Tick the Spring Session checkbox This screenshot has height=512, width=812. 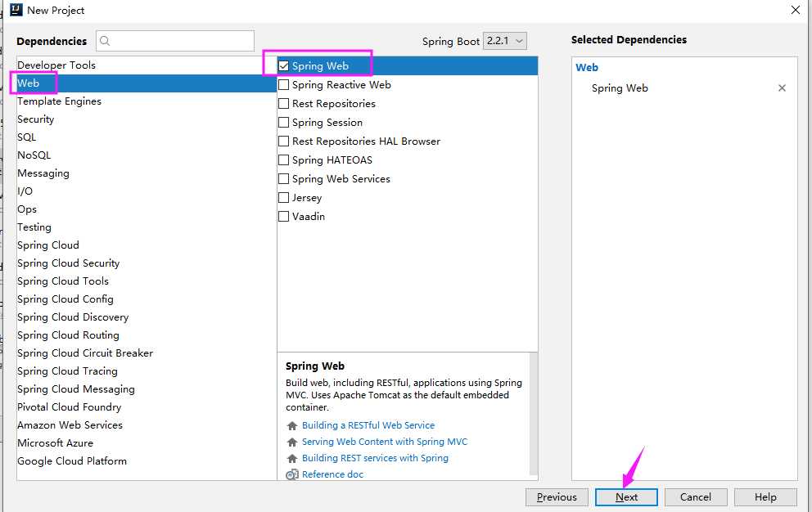284,122
